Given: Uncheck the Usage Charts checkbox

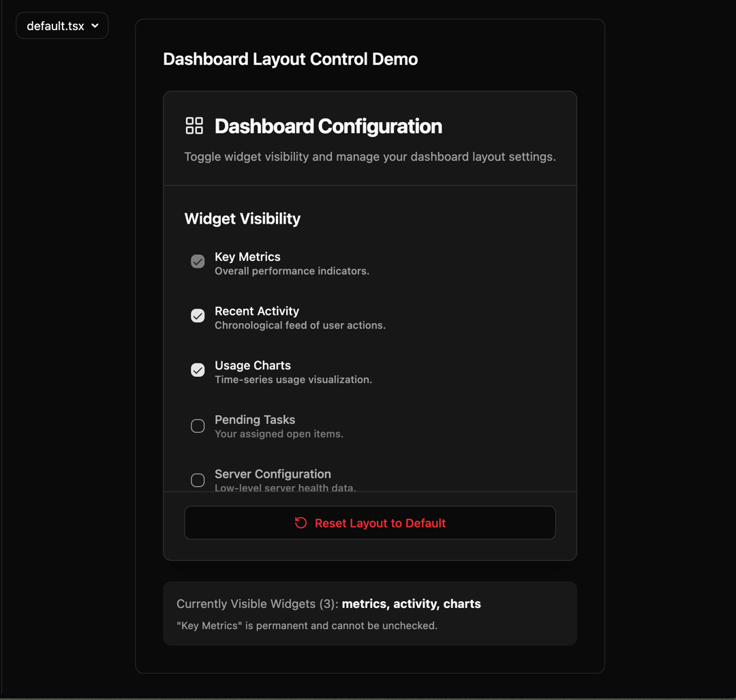Looking at the screenshot, I should pyautogui.click(x=198, y=370).
